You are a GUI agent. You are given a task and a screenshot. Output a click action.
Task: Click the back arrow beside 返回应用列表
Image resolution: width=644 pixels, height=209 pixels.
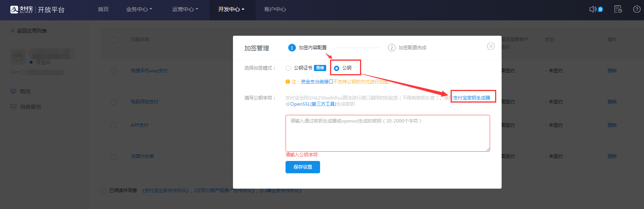pyautogui.click(x=13, y=31)
